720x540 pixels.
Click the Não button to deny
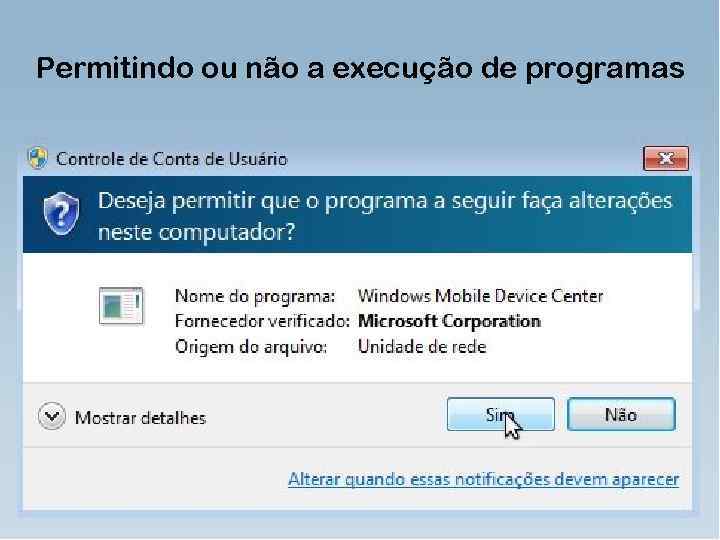[x=621, y=414]
